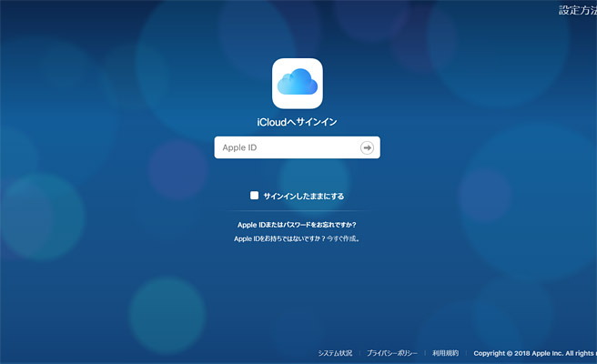Click the 設定方法 link at top right
The height and width of the screenshot is (364, 597).
click(x=578, y=10)
